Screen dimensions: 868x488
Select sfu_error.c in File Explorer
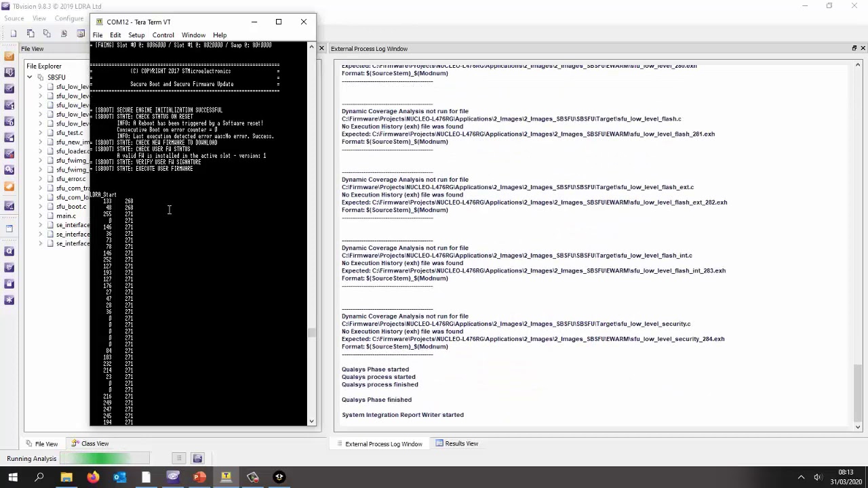71,179
